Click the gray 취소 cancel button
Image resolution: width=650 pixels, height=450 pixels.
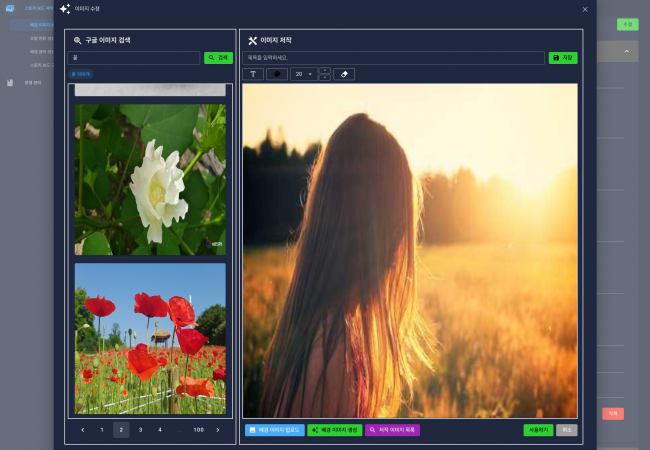pyautogui.click(x=566, y=430)
